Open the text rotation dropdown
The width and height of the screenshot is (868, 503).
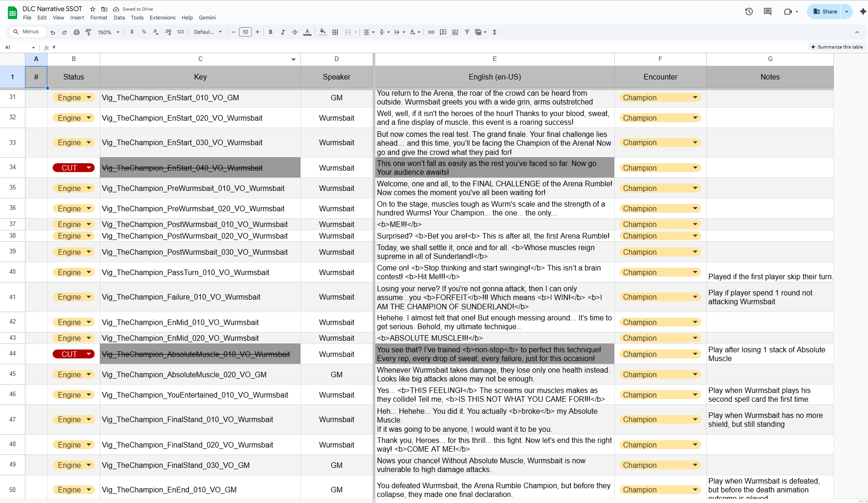pos(415,32)
